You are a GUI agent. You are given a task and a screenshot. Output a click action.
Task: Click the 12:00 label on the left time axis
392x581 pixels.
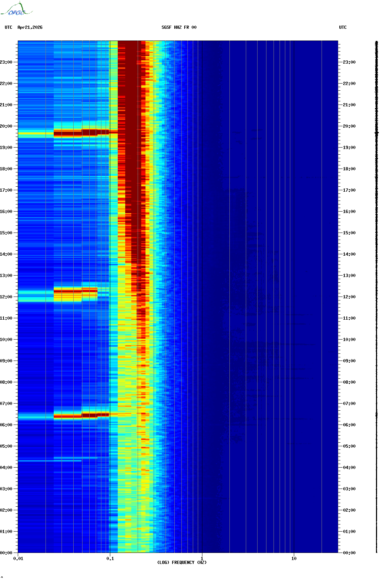point(6,297)
